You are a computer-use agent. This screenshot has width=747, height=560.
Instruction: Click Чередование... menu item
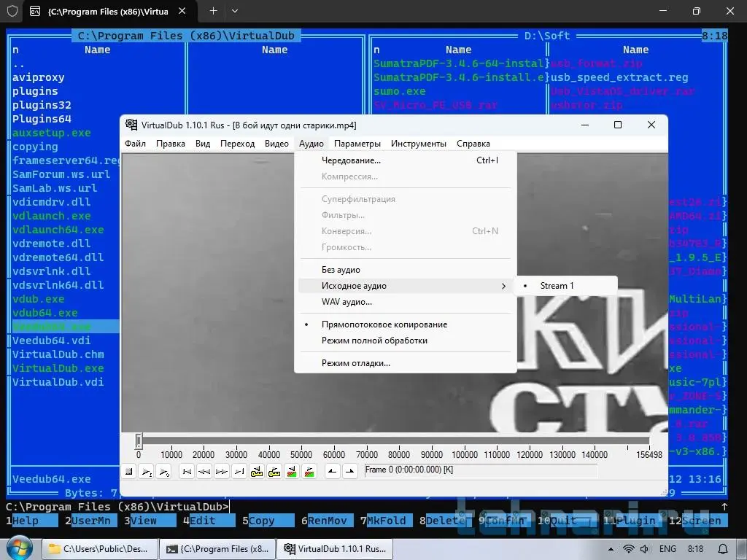pos(351,160)
